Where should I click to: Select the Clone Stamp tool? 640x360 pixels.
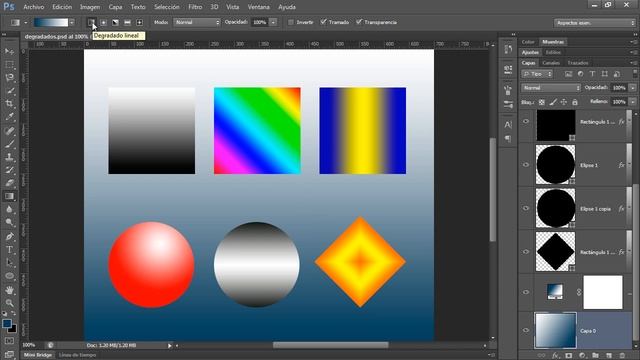click(9, 157)
